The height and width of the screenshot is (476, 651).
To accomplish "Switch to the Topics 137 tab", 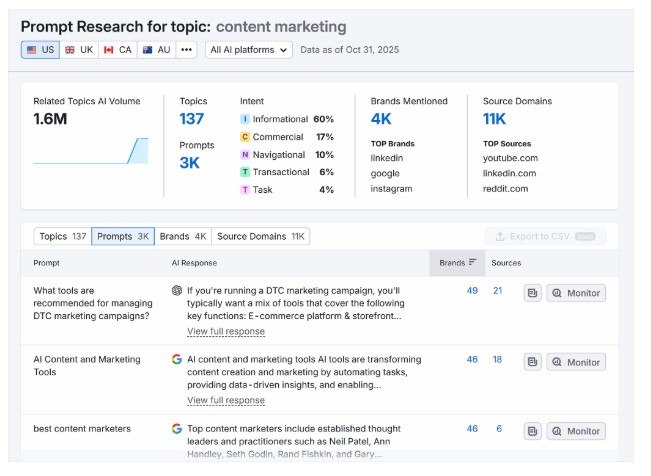I will [63, 237].
